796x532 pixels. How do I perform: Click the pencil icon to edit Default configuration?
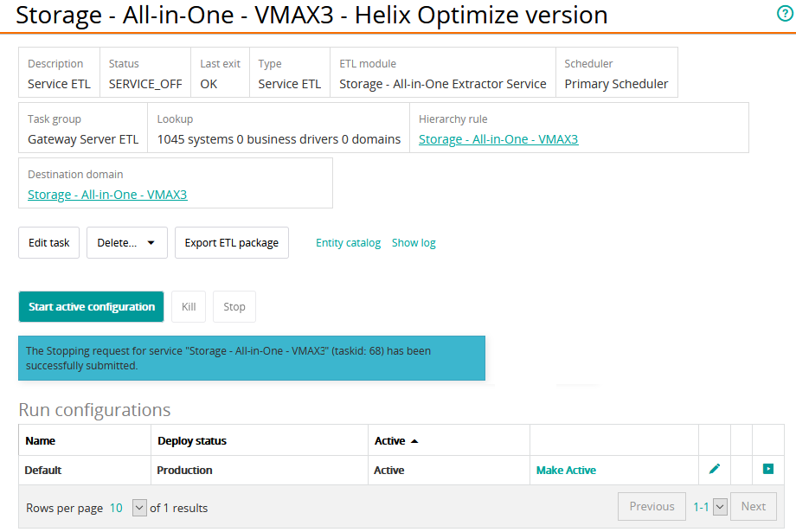pyautogui.click(x=714, y=469)
